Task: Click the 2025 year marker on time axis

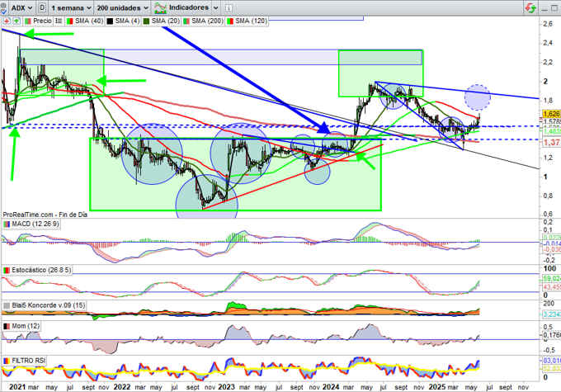Action: coord(437,387)
